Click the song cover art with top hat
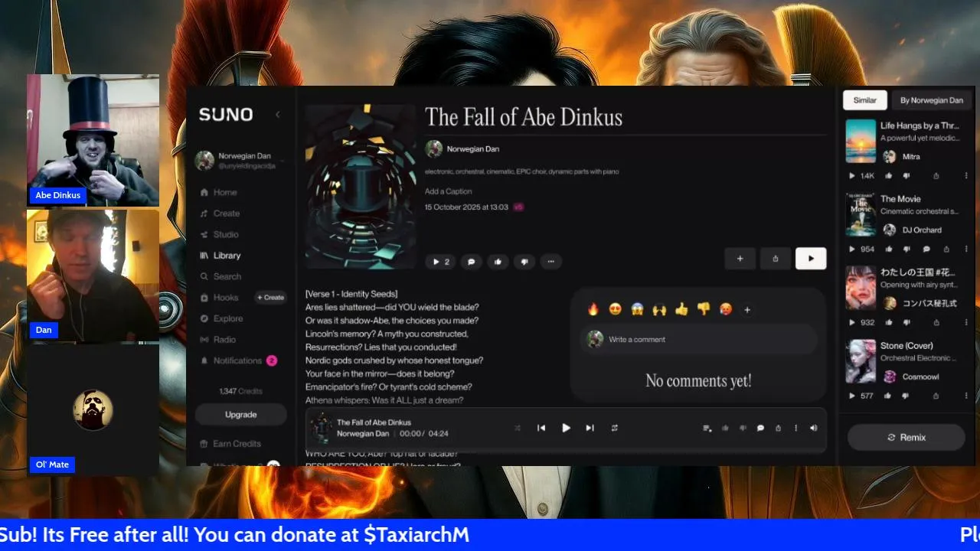This screenshot has height=551, width=980. click(x=361, y=187)
